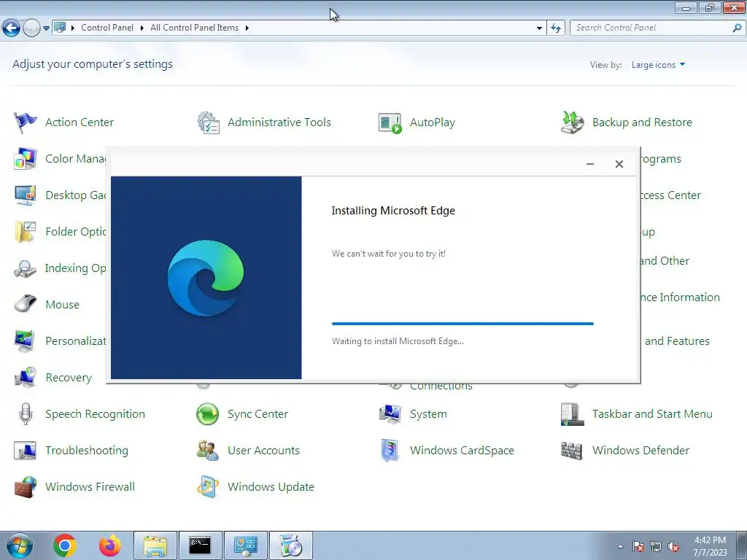Open the System computer icon
The width and height of the screenshot is (747, 560).
click(x=390, y=414)
